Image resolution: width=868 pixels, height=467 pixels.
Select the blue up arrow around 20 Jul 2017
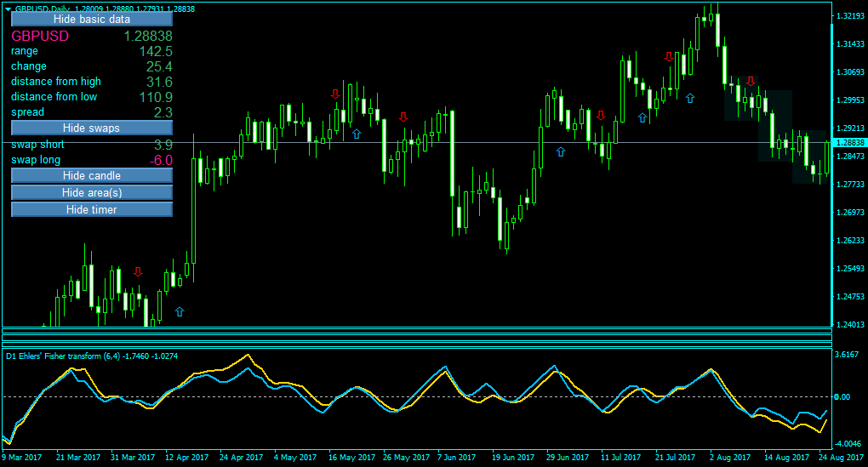point(642,118)
